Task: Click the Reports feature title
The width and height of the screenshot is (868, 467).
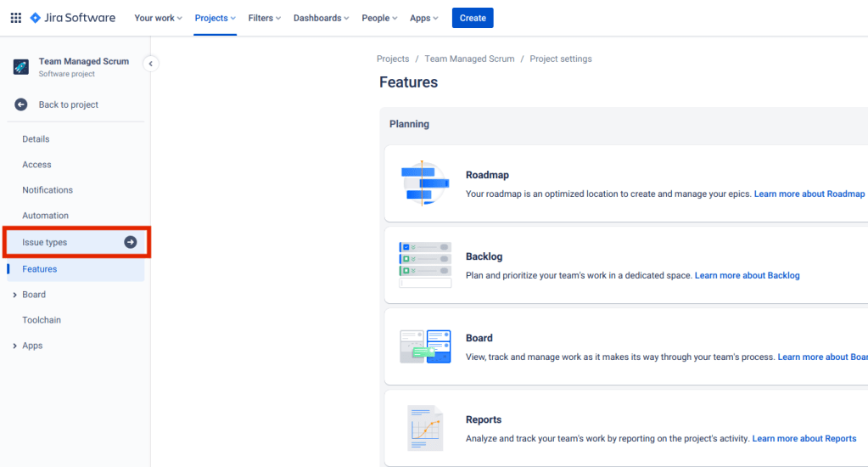Action: (x=484, y=419)
